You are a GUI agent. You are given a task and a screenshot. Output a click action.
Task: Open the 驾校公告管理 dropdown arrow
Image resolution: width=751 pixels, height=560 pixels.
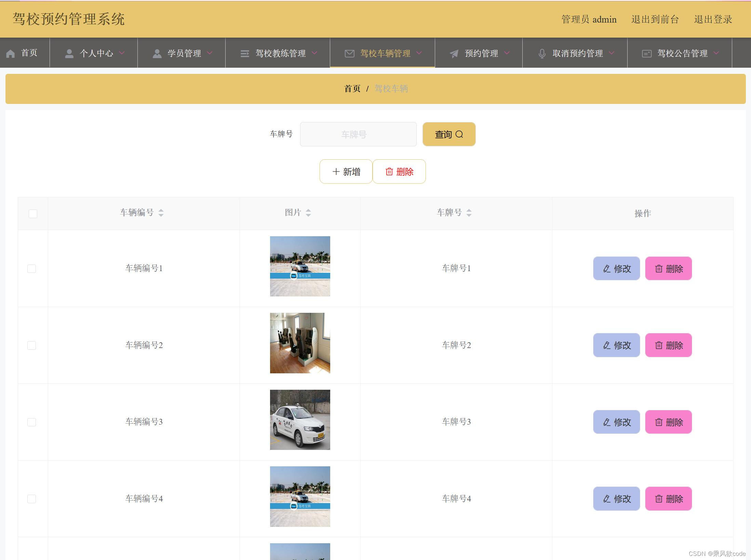(x=717, y=53)
